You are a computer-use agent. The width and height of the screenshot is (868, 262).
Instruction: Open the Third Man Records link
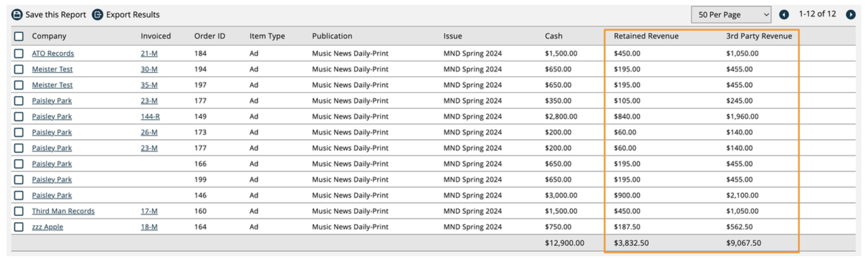63,211
